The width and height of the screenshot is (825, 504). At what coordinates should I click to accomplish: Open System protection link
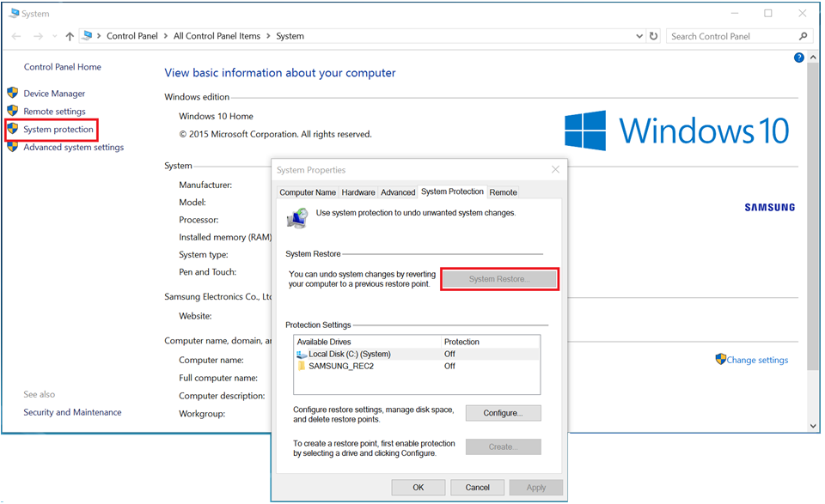(58, 130)
